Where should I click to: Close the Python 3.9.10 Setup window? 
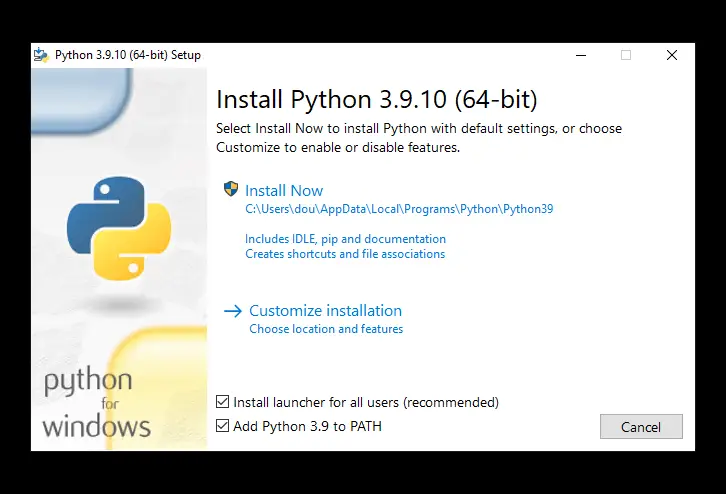point(672,55)
